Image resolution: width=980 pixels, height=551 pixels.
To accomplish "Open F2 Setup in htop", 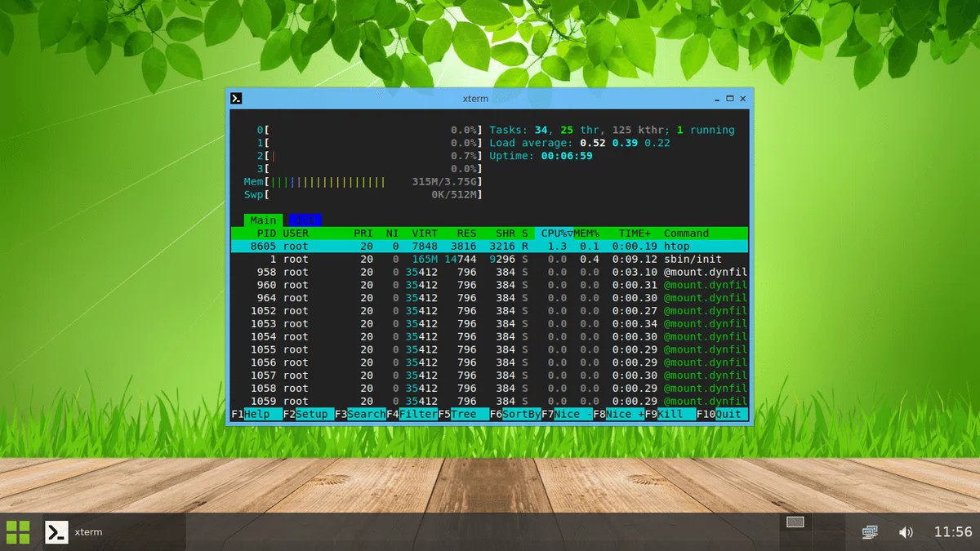I will [x=309, y=414].
